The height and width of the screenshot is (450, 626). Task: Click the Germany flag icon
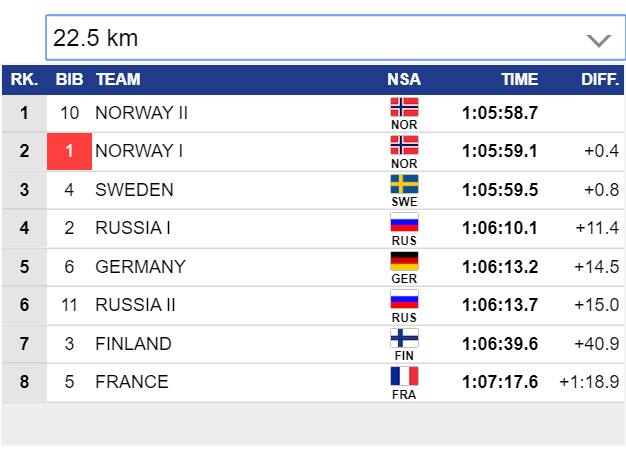click(404, 261)
